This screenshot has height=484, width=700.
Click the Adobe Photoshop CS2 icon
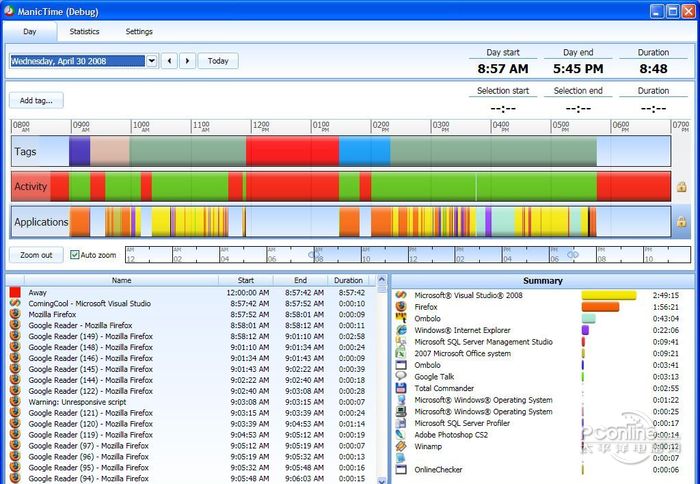[x=401, y=434]
